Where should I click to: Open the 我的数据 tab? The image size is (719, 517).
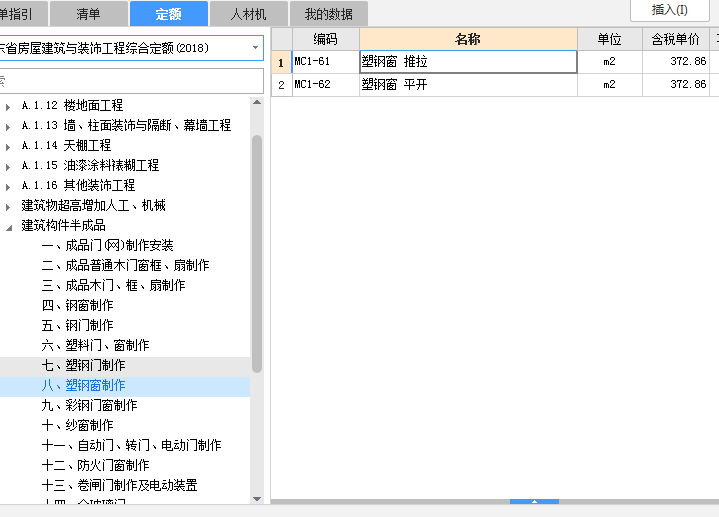328,14
